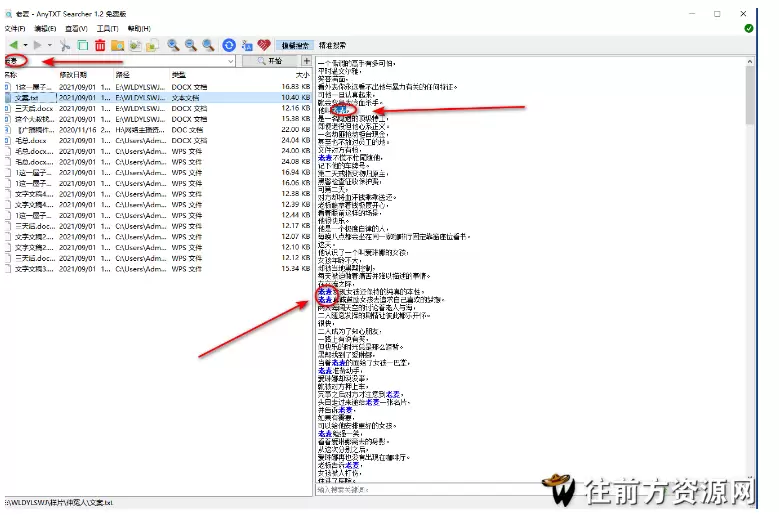This screenshot has height=515, width=779.
Task: Select the highlighted 文案.txt file row
Action: (158, 98)
